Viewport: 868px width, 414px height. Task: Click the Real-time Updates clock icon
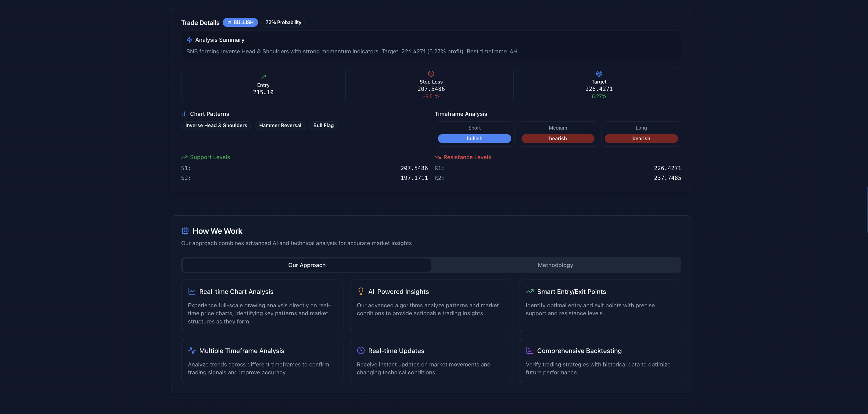[360, 350]
